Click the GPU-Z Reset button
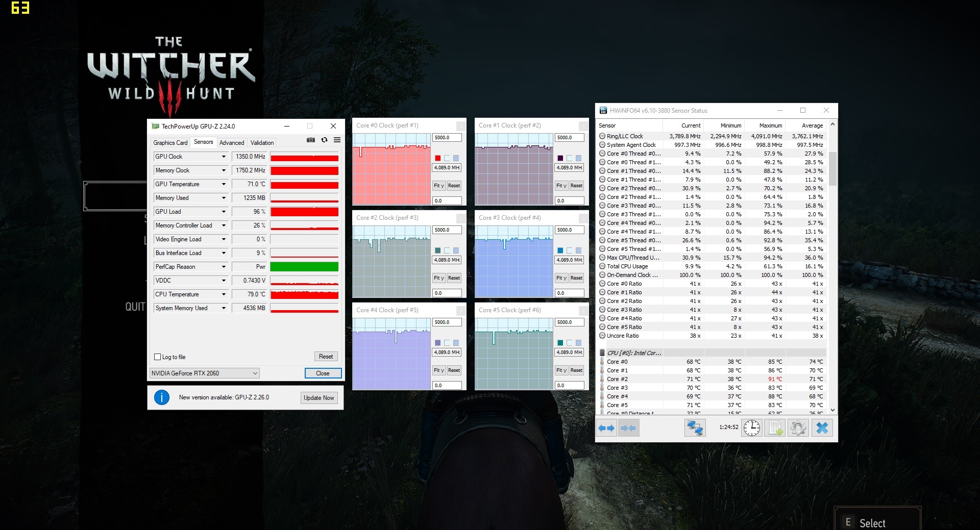 (326, 357)
